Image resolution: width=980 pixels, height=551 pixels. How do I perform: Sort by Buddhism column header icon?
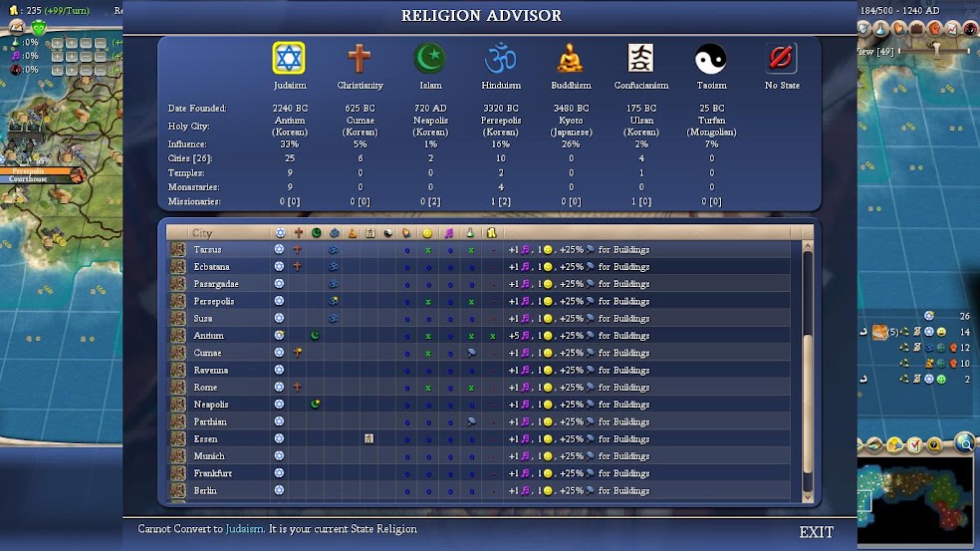coord(353,233)
